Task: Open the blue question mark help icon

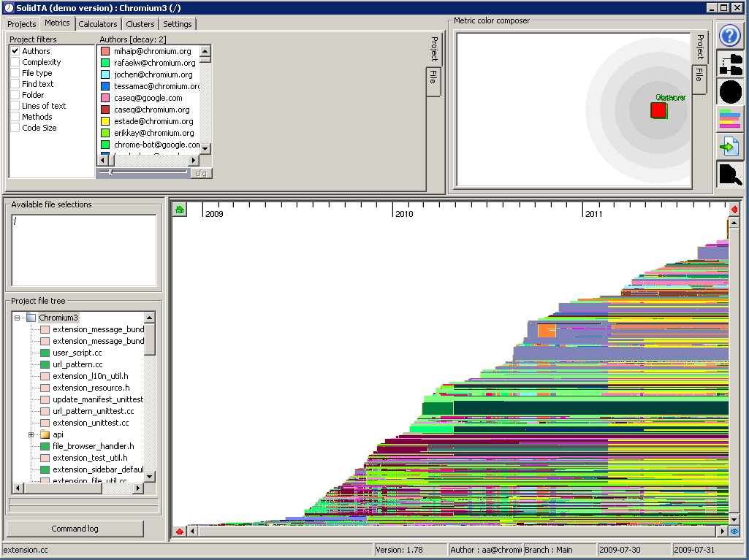Action: pyautogui.click(x=730, y=36)
